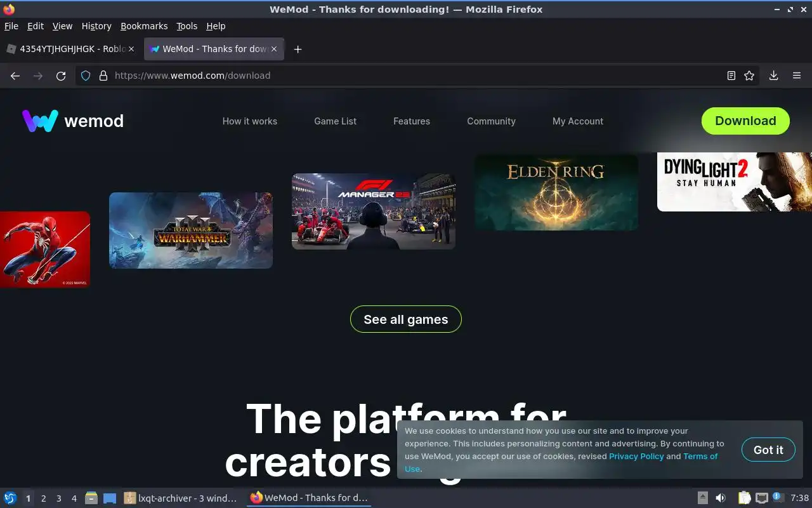This screenshot has height=508, width=812.
Task: Open the Tools menu
Action: pyautogui.click(x=187, y=26)
